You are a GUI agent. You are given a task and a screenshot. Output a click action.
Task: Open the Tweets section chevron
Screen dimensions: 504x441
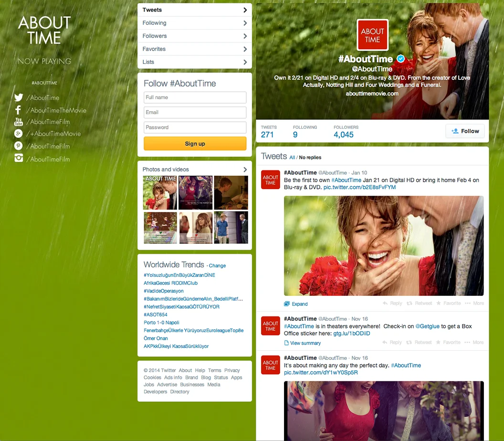(245, 10)
